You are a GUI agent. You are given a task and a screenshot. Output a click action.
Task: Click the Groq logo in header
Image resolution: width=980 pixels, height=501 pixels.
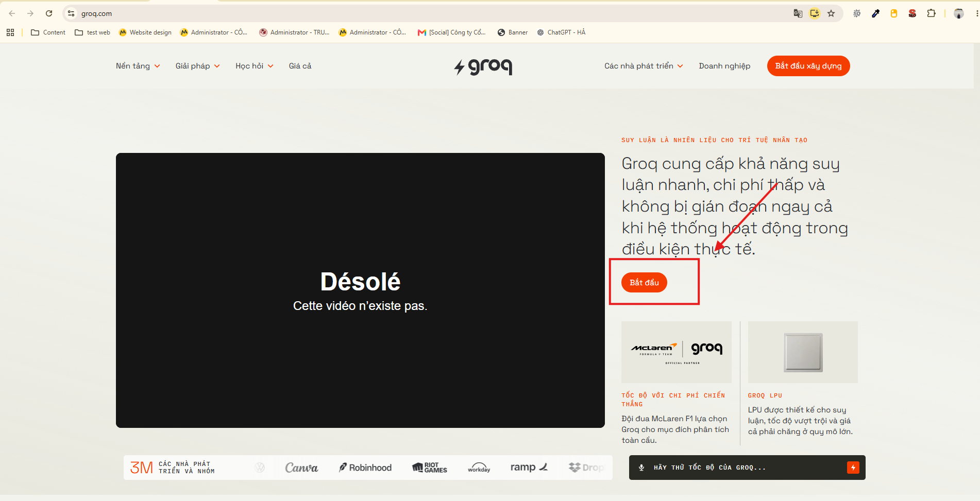click(x=483, y=66)
